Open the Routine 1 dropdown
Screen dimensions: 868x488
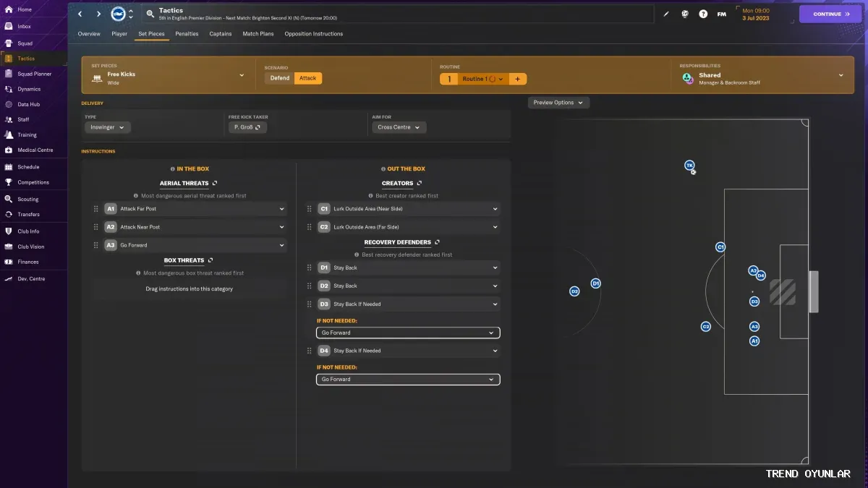click(x=483, y=79)
